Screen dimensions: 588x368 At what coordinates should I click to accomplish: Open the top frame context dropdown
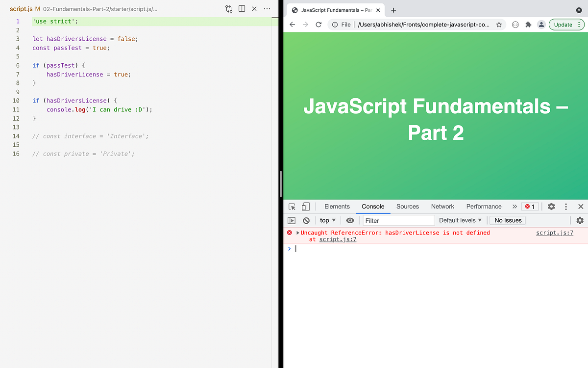(327, 220)
